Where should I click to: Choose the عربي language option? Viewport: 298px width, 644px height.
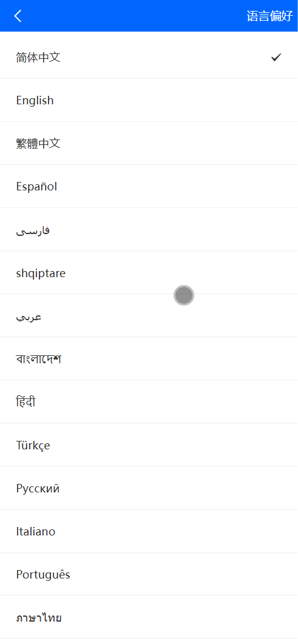point(149,316)
